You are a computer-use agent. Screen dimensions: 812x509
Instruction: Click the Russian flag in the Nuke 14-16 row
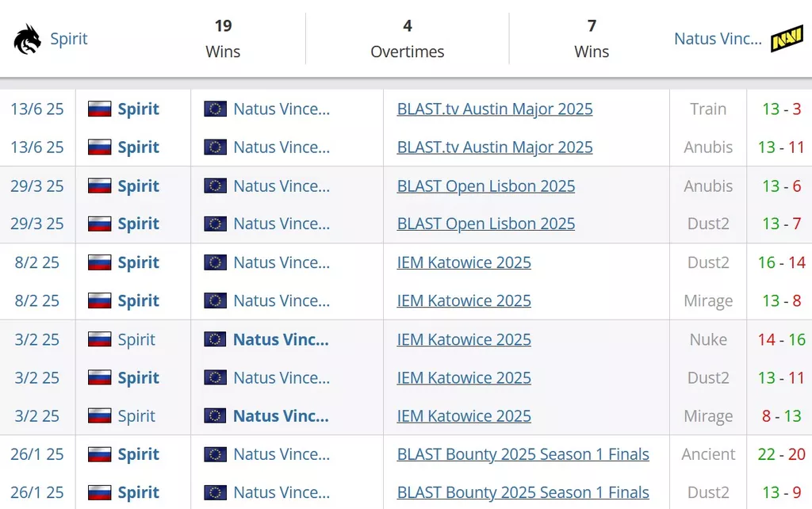[x=99, y=339]
